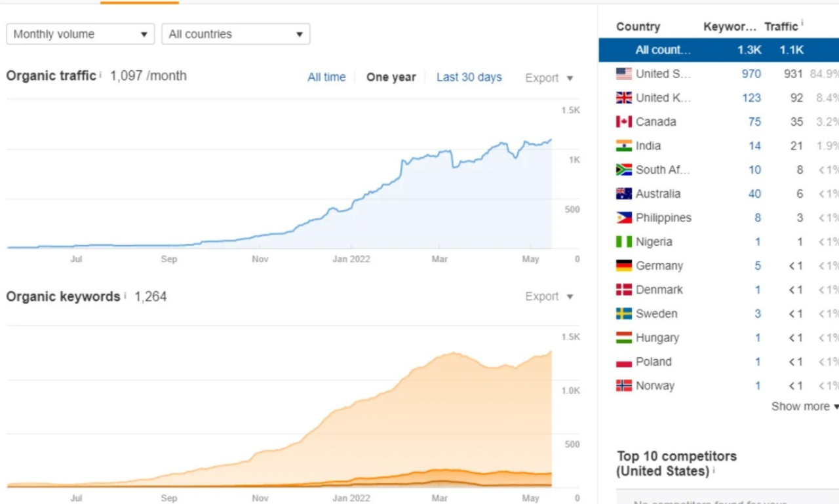Open the 970 keywords link for United States

coord(751,73)
